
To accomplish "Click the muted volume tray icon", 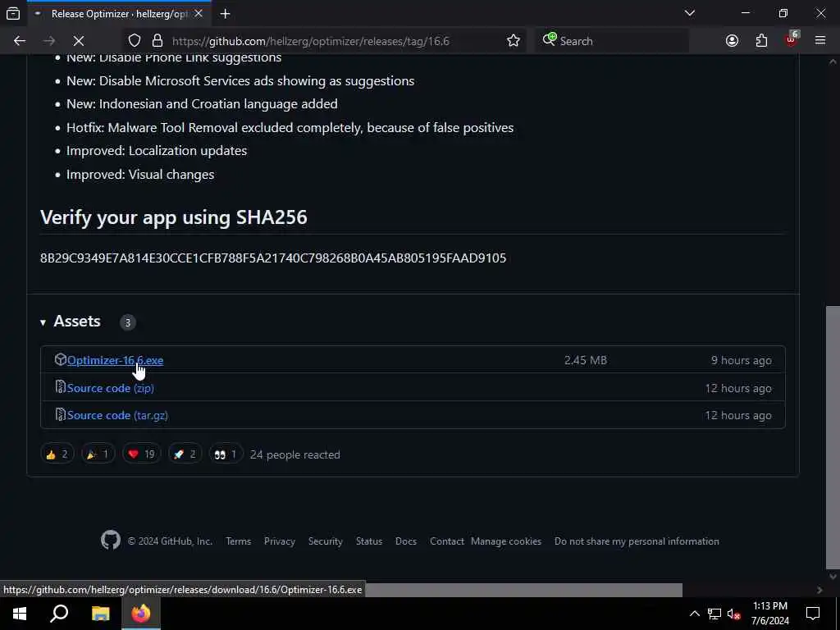I will click(734, 614).
